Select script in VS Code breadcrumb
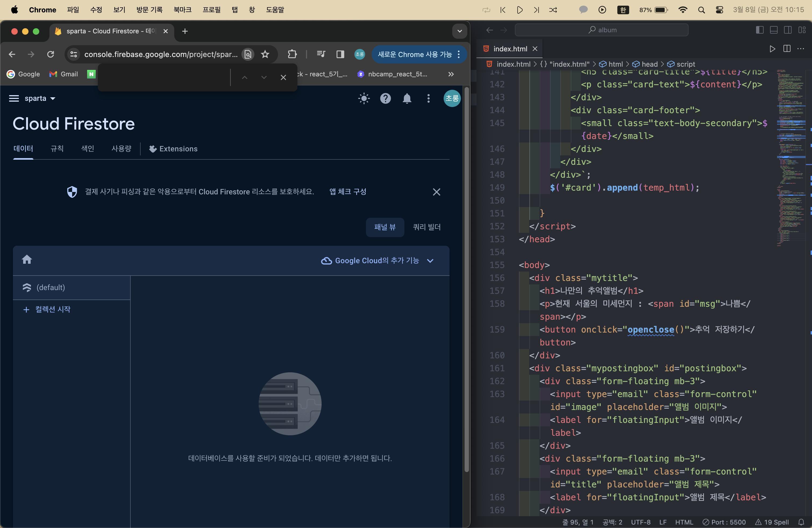This screenshot has height=528, width=812. click(x=681, y=64)
